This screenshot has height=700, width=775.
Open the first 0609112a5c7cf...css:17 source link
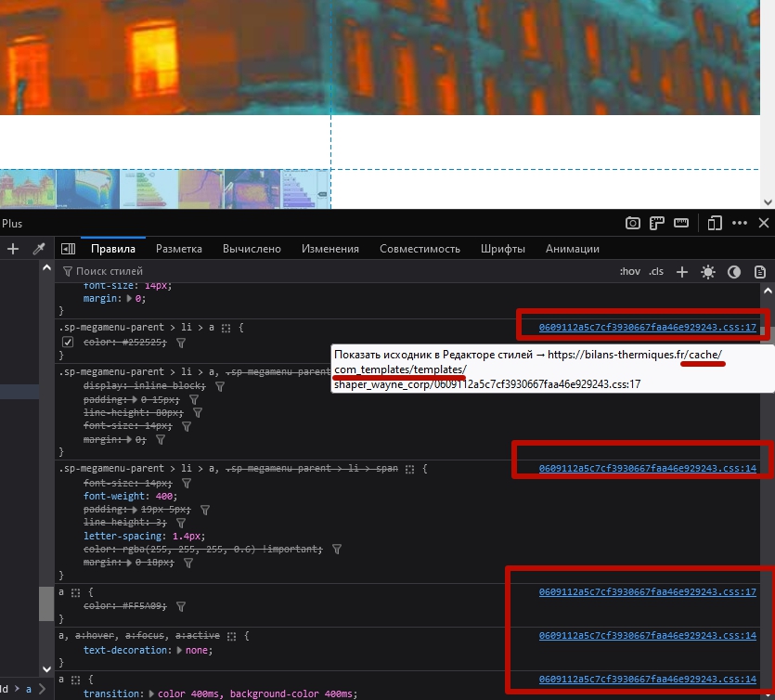(647, 328)
